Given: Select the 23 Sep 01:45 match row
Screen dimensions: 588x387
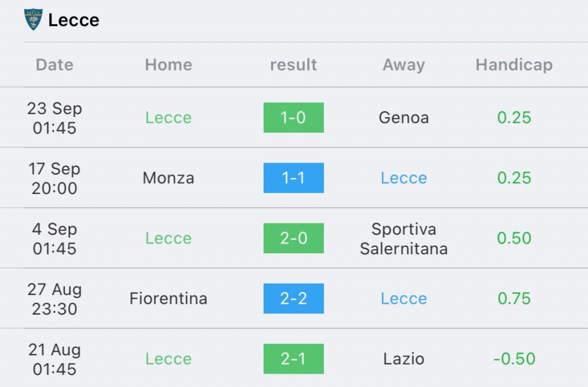Looking at the screenshot, I should tap(294, 117).
